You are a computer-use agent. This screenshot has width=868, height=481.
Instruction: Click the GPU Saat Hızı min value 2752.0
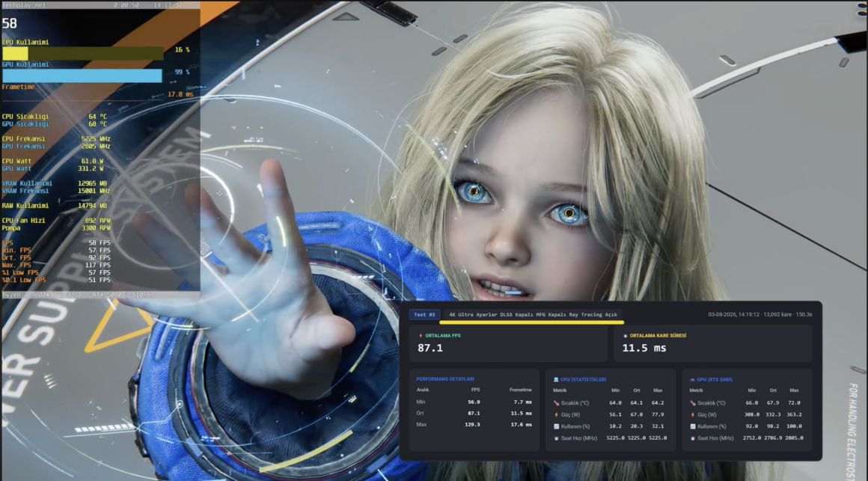(751, 438)
